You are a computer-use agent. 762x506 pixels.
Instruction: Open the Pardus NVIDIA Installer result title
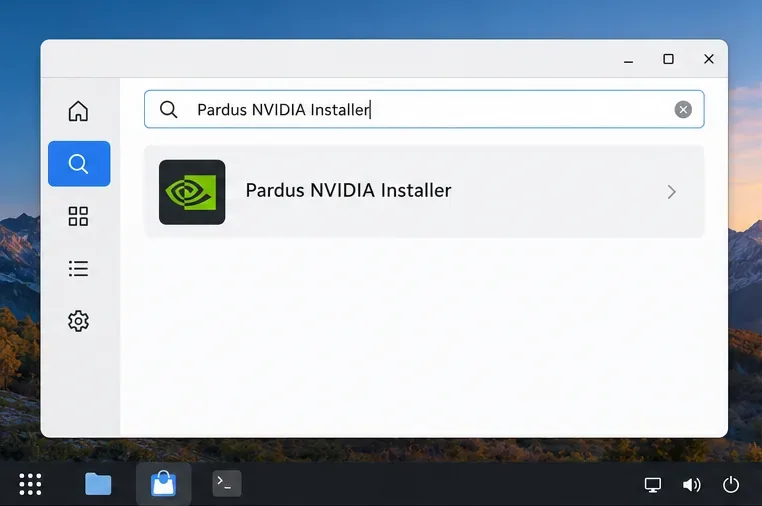(x=348, y=190)
